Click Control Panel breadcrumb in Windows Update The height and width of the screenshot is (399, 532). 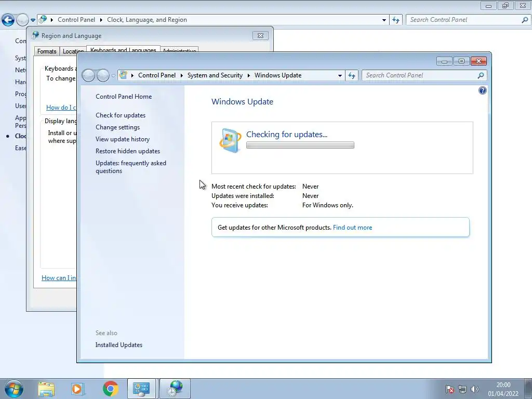coord(157,75)
